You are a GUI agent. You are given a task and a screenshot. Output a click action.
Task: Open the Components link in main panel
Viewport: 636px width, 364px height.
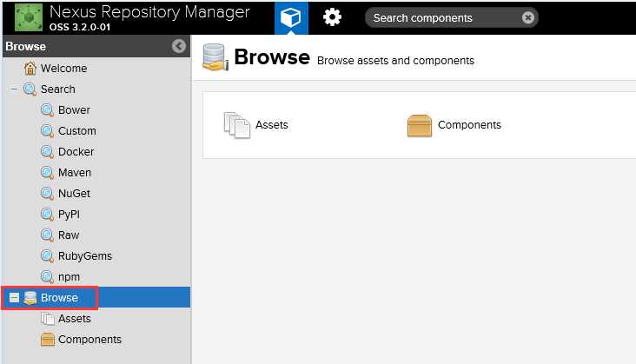point(469,125)
